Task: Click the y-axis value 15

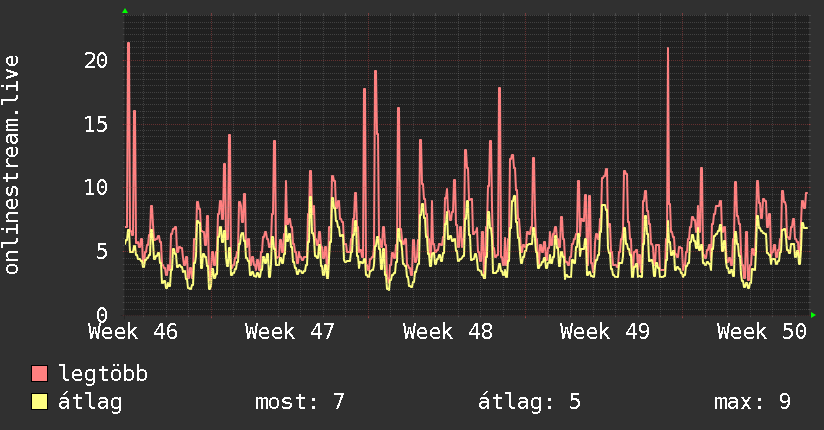Action: 96,125
